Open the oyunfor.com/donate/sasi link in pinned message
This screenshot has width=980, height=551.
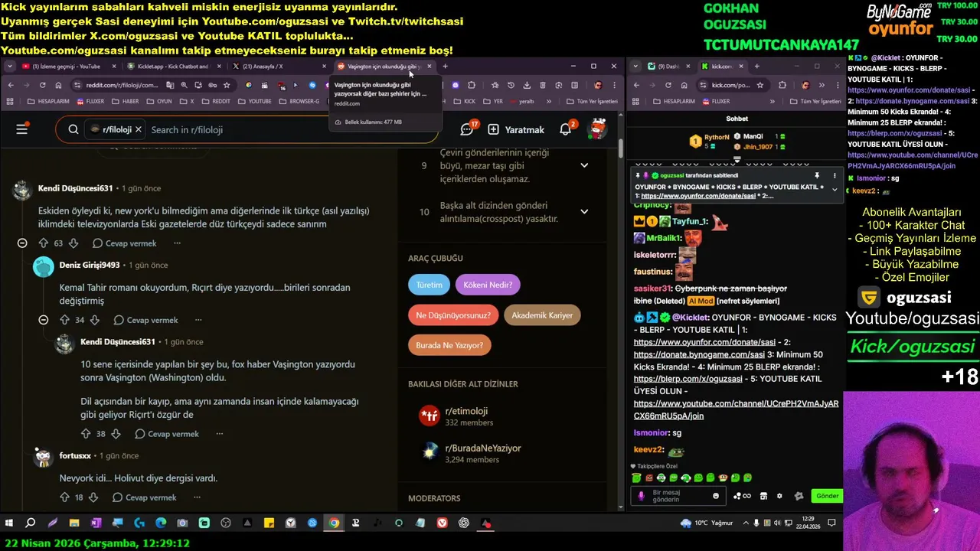pos(698,196)
